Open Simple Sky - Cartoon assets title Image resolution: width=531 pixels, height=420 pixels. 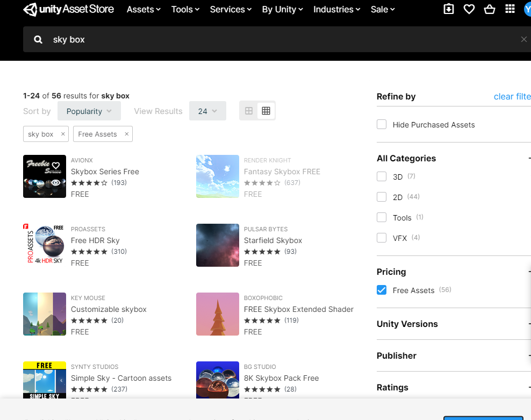pos(121,378)
